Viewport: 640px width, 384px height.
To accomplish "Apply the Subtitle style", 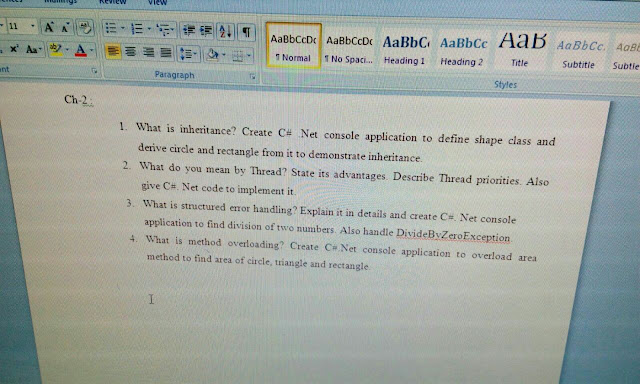I will click(579, 53).
